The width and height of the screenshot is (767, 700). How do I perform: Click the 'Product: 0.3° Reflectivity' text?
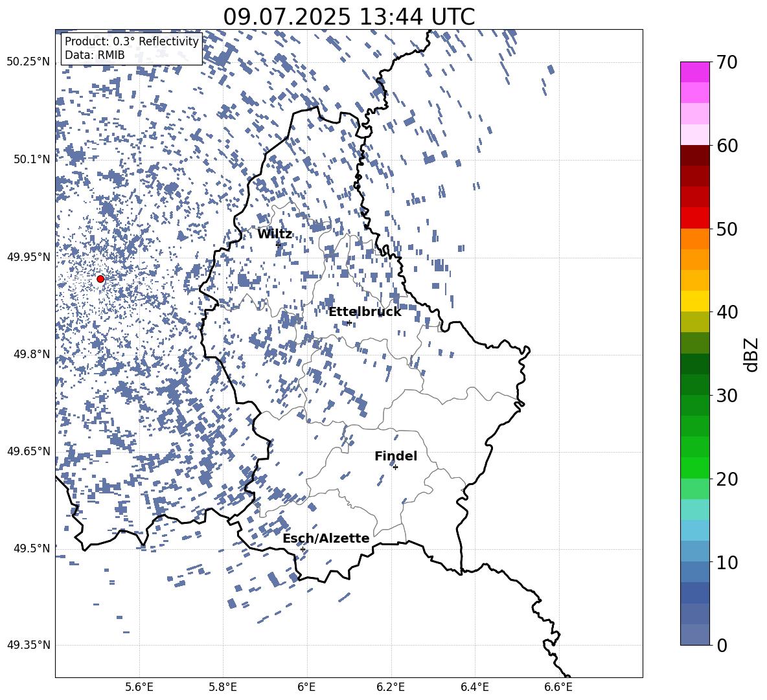tap(132, 41)
